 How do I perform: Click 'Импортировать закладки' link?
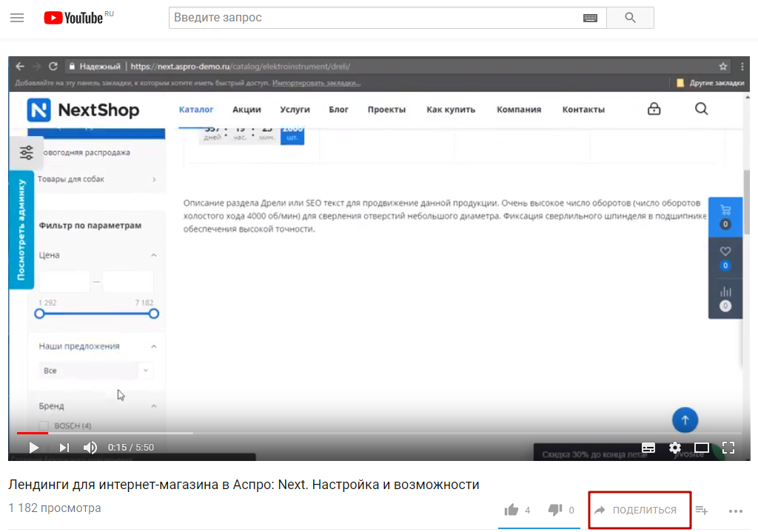tap(316, 83)
